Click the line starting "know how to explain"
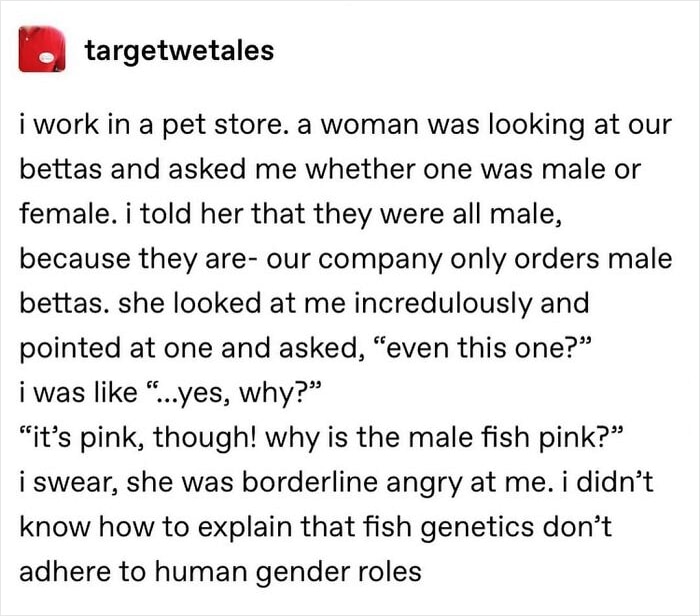Screen dimensions: 700x616 (x=315, y=527)
